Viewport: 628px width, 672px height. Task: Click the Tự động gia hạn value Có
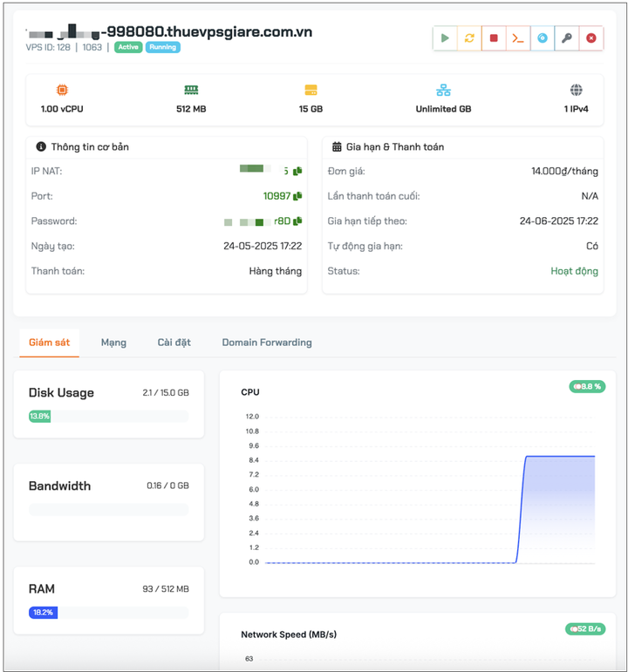click(x=592, y=246)
